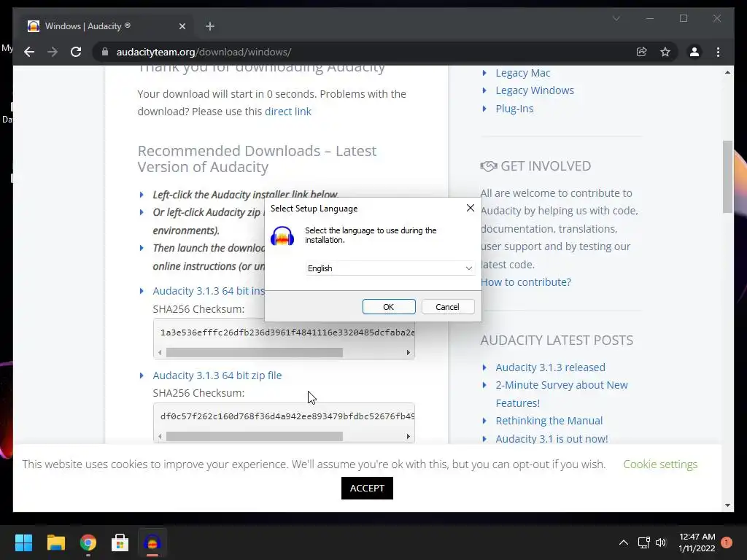
Task: Reload the Audacity download page
Action: (76, 52)
